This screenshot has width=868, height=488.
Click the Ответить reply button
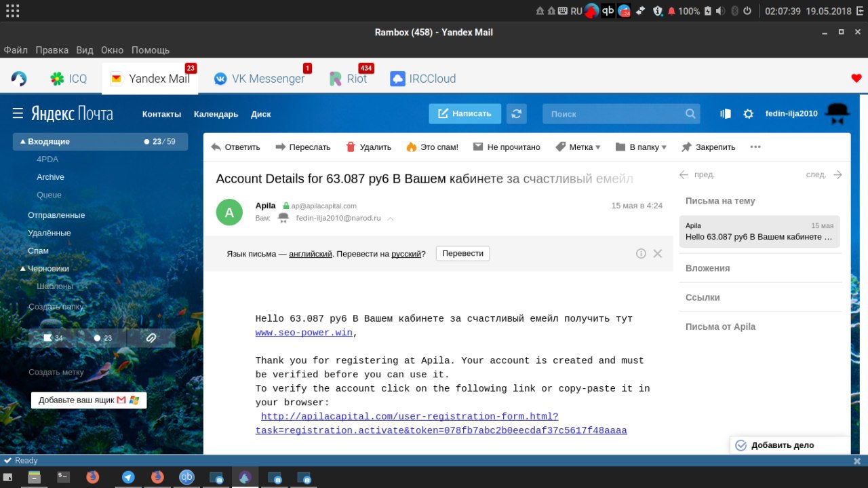pos(235,147)
